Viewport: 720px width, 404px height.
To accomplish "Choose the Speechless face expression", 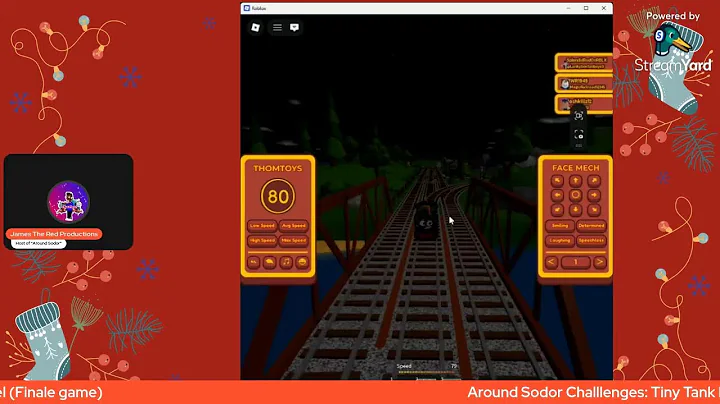I will (x=591, y=241).
